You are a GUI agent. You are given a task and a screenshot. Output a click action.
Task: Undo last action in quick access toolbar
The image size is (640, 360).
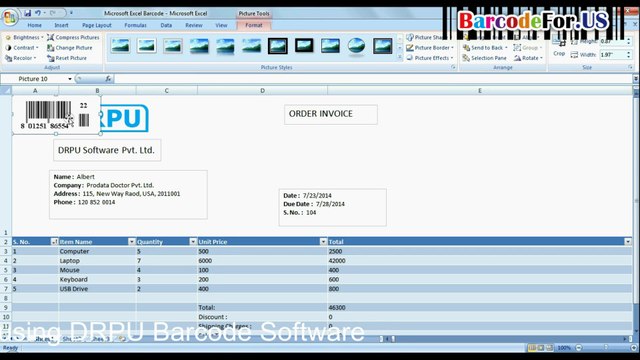(x=38, y=13)
